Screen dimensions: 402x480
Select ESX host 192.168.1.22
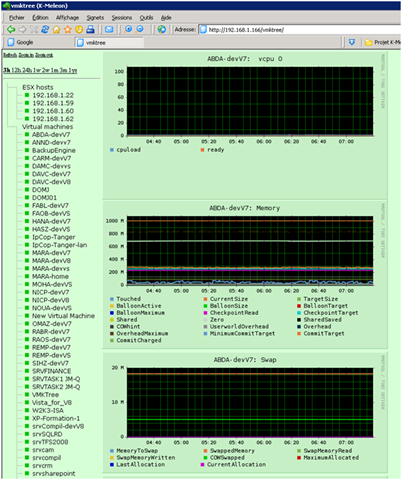[53, 95]
